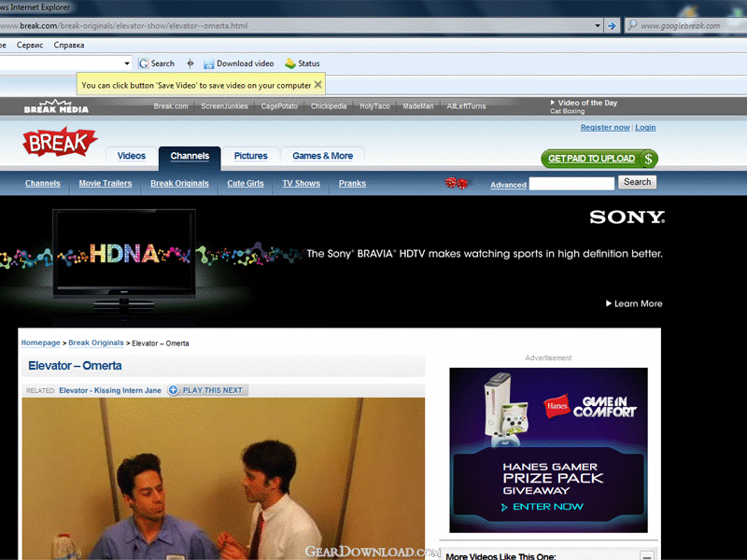747x560 pixels.
Task: Click the Advanced search link
Action: (508, 185)
